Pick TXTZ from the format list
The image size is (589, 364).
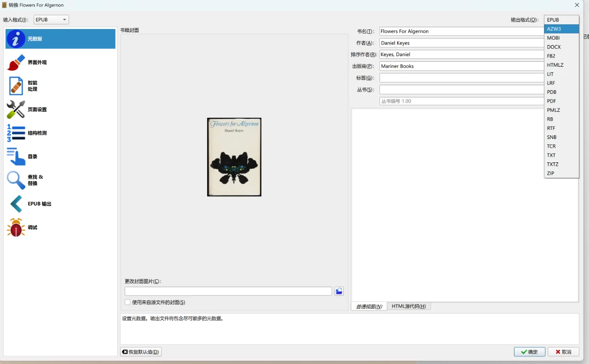pos(561,164)
